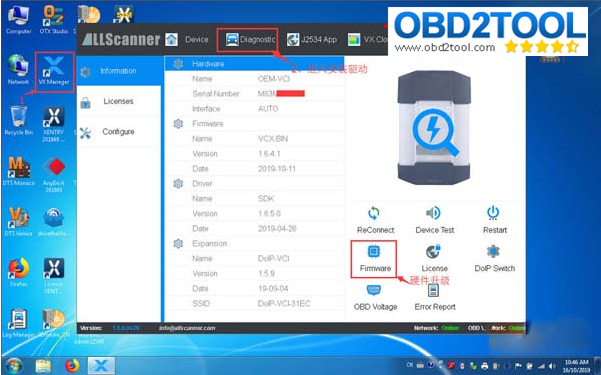Click the AUTO interface value
This screenshot has height=375, width=601.
coord(268,109)
